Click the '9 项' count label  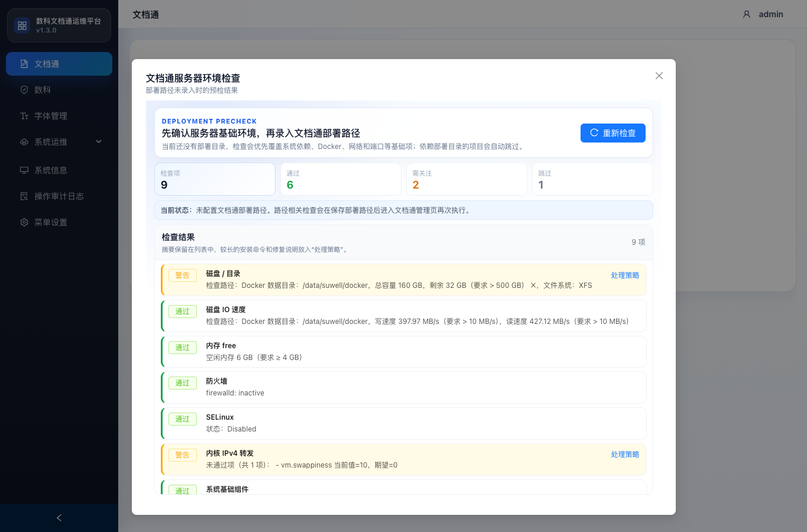639,242
